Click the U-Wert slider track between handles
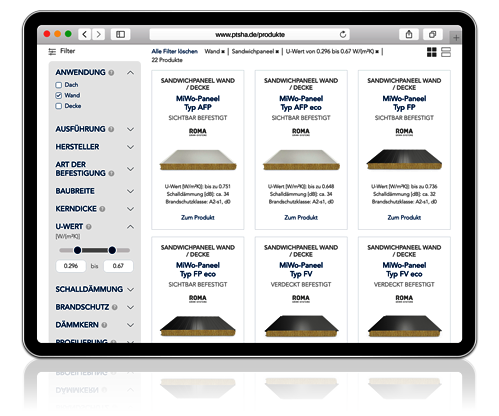 pos(95,250)
